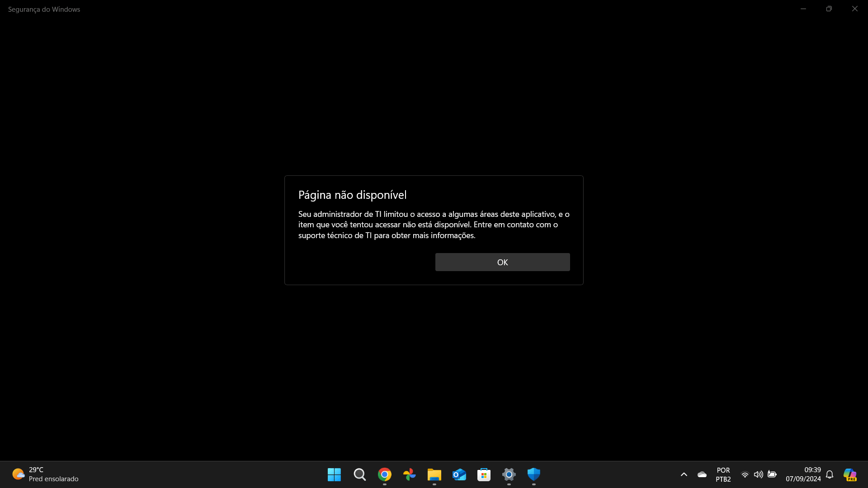Launch Copilot preview from the taskbar
The width and height of the screenshot is (868, 488).
tap(850, 474)
